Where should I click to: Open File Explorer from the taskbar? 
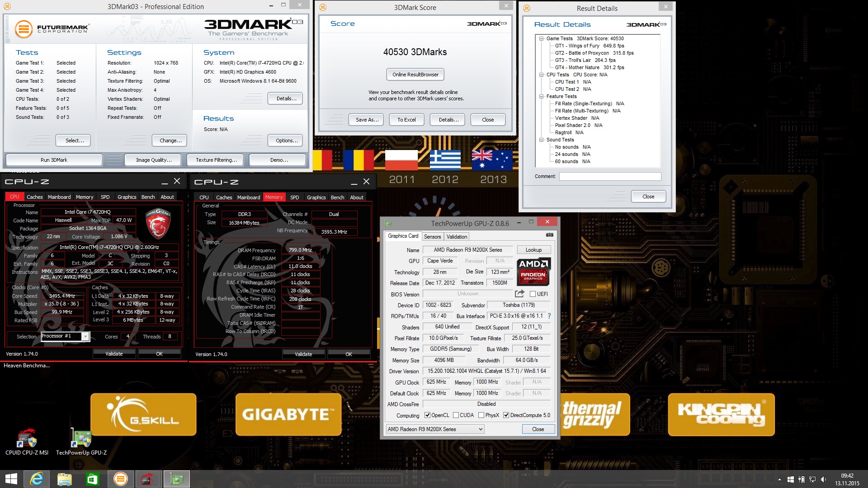click(x=65, y=479)
